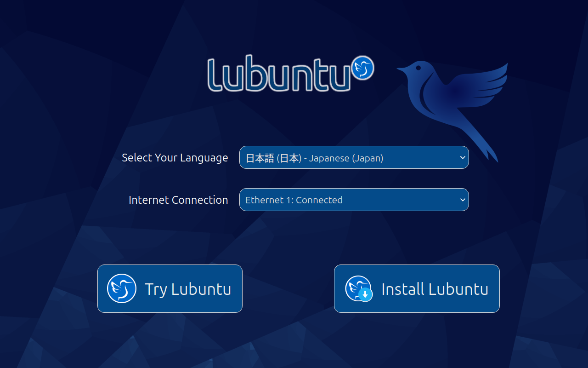588x368 pixels.
Task: Click the word Connected in network field
Action: [319, 200]
